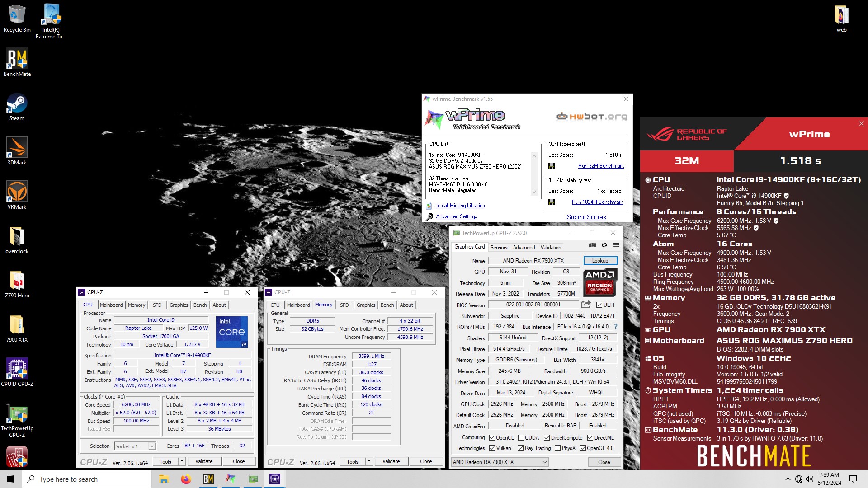Screen dimensions: 868x488
Task: Switch to the Sensors tab in GPU-Z
Action: coord(499,248)
